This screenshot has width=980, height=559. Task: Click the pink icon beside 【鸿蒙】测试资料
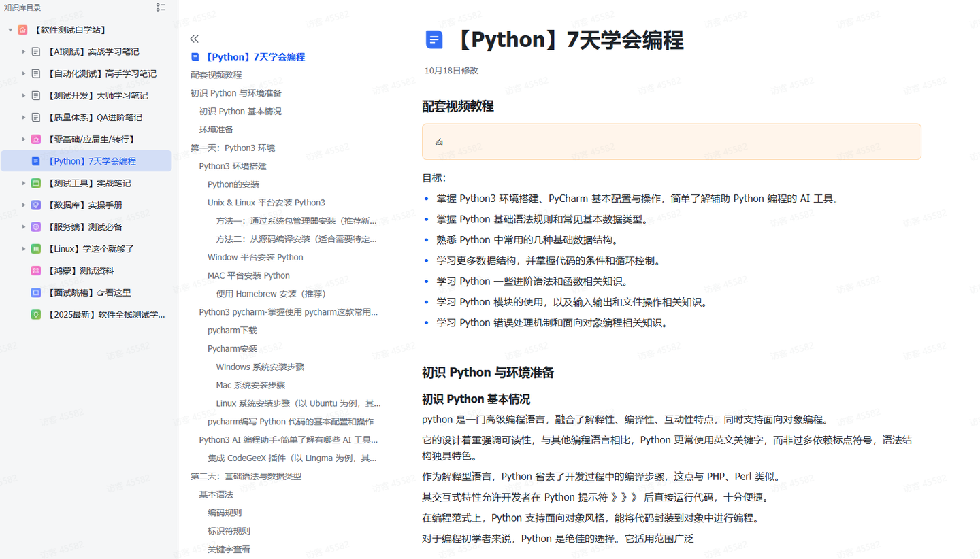(36, 271)
